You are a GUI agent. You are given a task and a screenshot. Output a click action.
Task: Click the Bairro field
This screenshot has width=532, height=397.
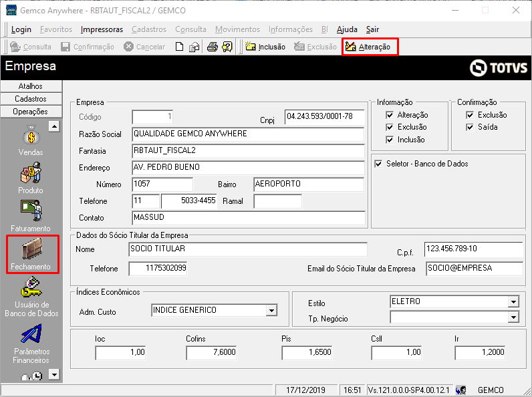308,184
